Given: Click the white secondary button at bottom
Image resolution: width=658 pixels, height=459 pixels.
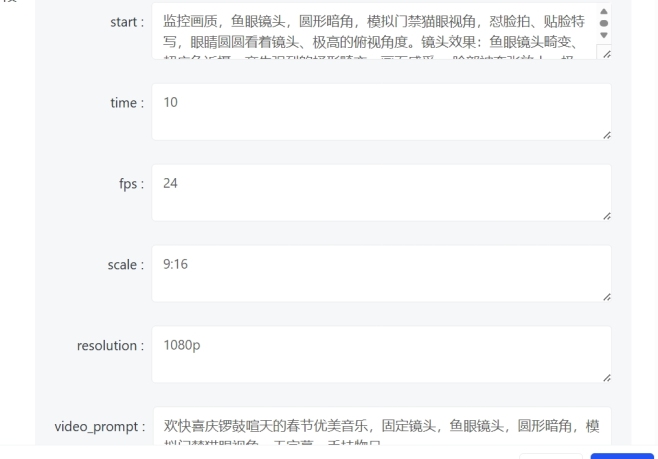Looking at the screenshot, I should pos(550,456).
